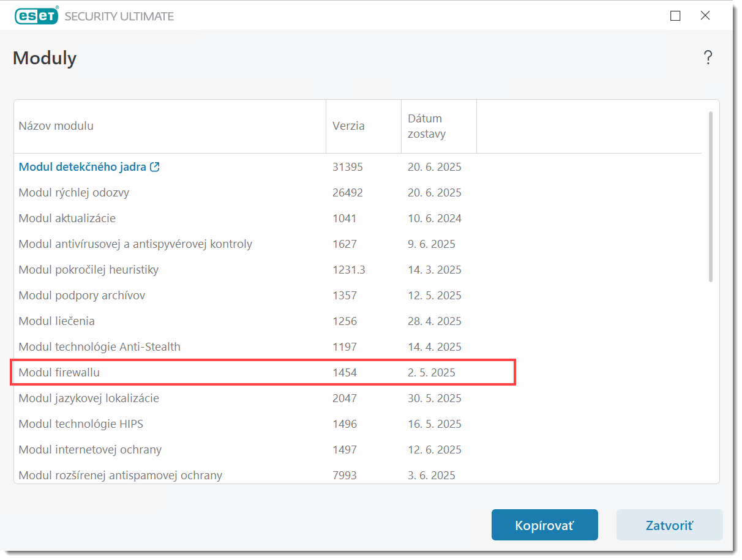The image size is (742, 560).
Task: Sort by Dátum zostavy column header
Action: (x=427, y=126)
